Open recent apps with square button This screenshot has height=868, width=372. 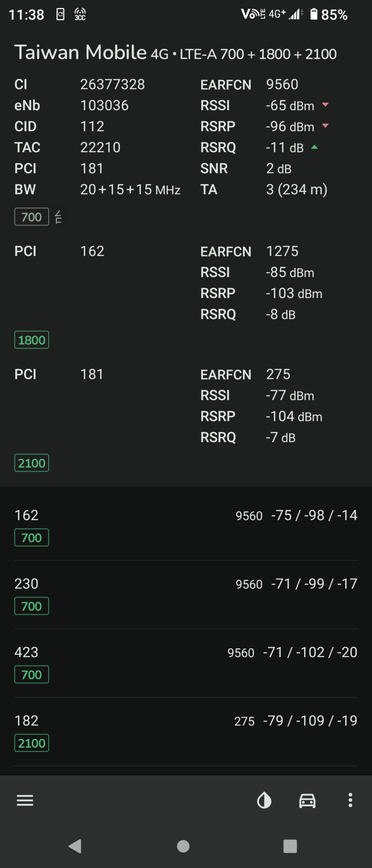pyautogui.click(x=290, y=846)
